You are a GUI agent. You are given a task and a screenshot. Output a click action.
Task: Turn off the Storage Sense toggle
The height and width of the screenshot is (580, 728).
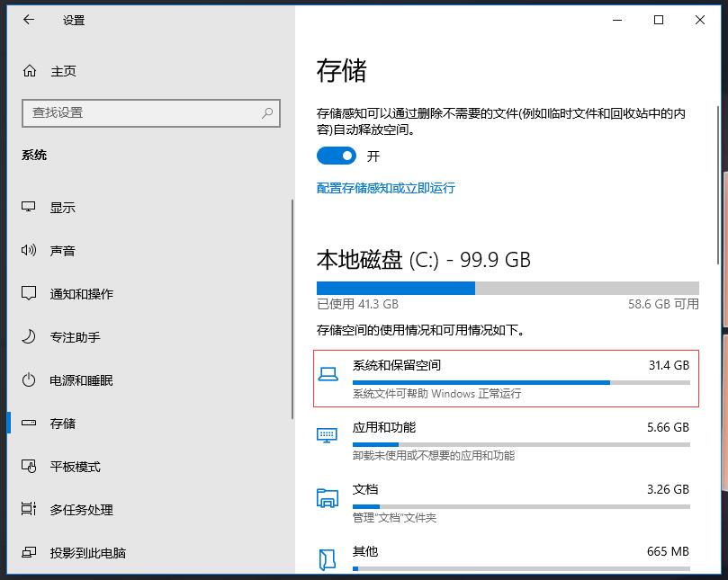337,156
